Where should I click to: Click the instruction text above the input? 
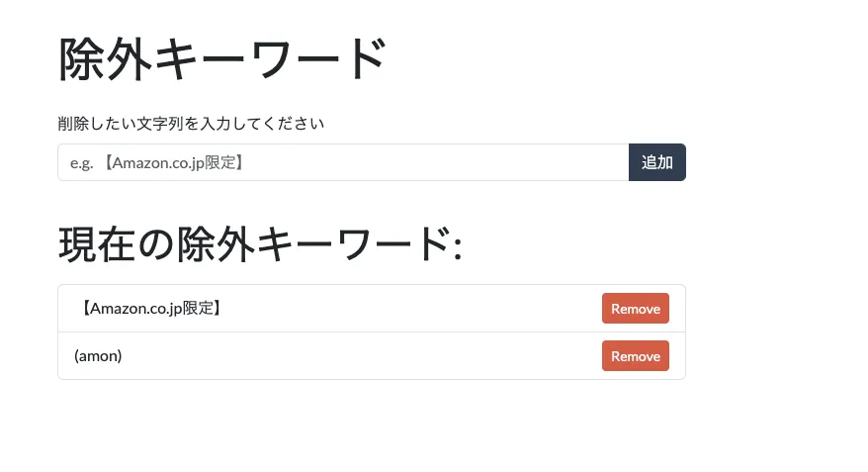191,124
